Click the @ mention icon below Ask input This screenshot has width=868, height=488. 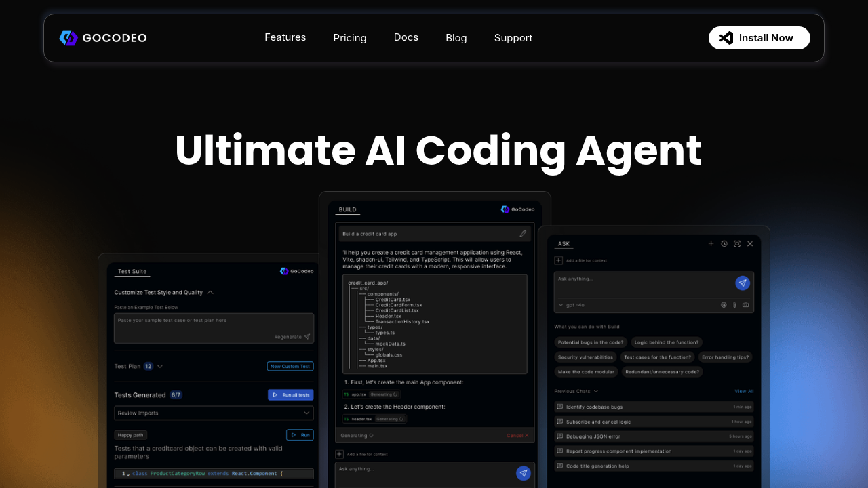tap(723, 305)
